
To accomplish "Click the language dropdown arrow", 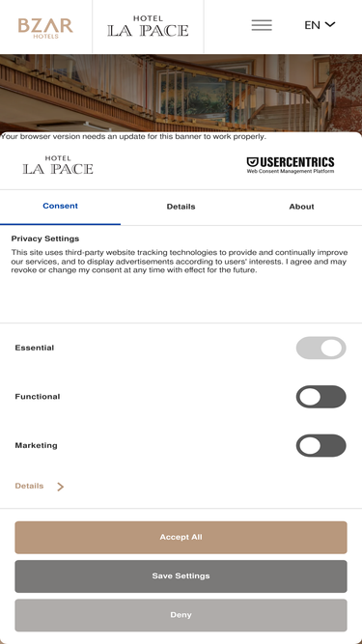I will click(x=330, y=25).
